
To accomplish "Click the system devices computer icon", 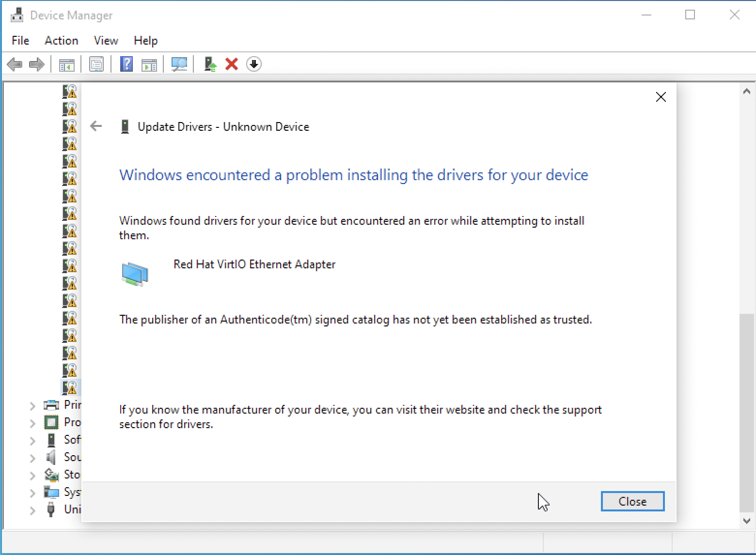I will 51,492.
